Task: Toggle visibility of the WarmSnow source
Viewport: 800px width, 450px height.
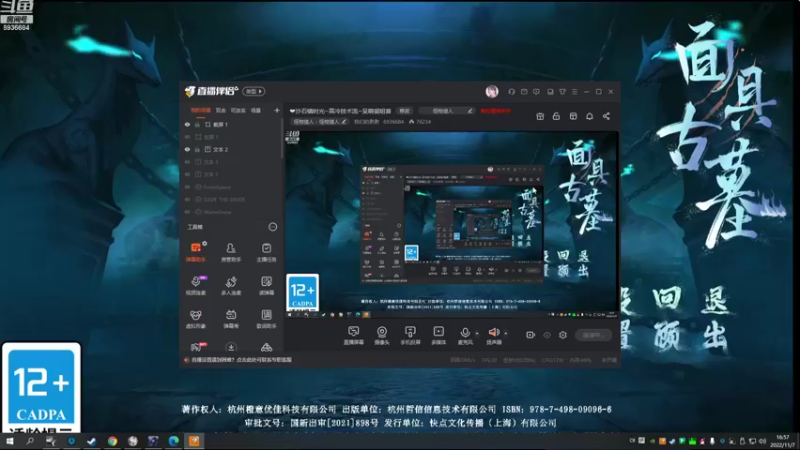Action: coord(187,212)
